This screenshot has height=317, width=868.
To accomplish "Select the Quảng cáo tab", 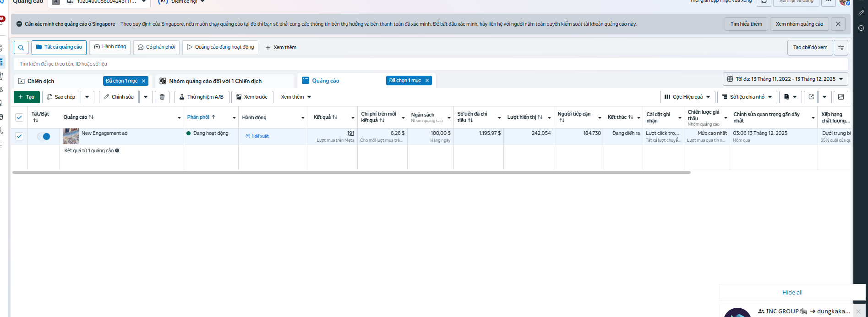I will click(x=326, y=81).
